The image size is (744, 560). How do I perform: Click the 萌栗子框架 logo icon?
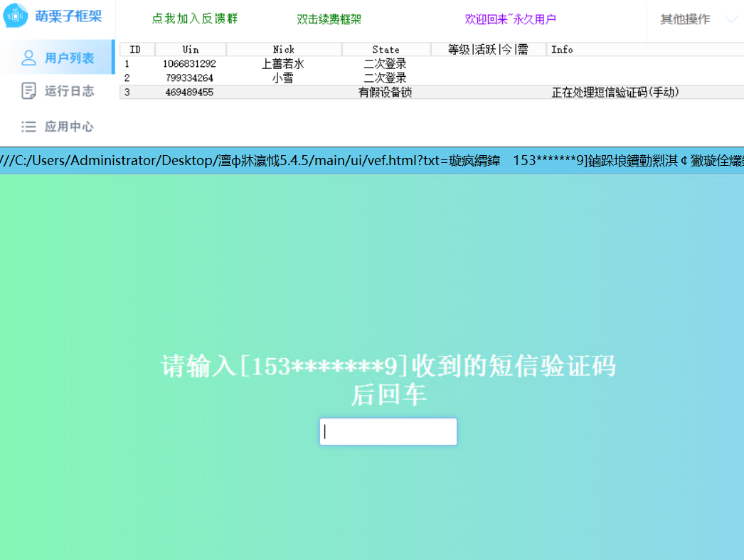tap(15, 16)
